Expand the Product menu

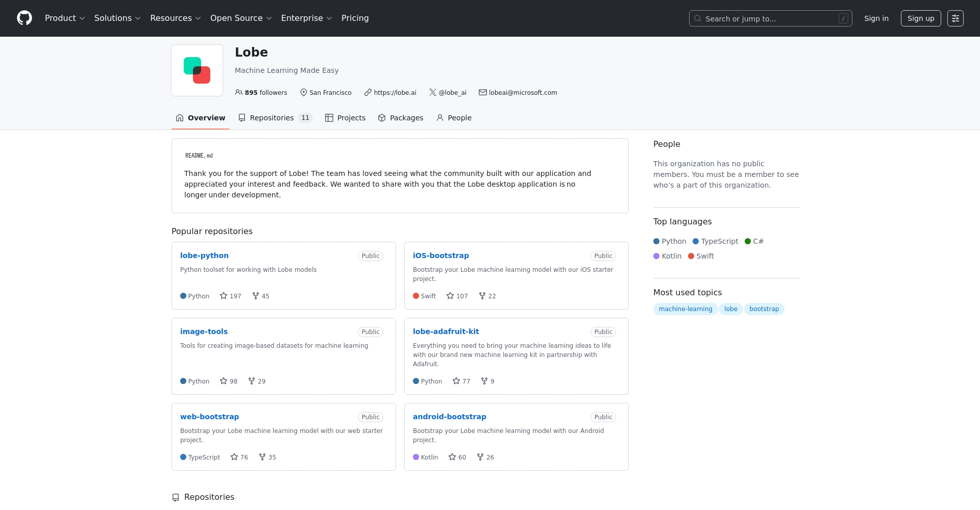[x=65, y=18]
